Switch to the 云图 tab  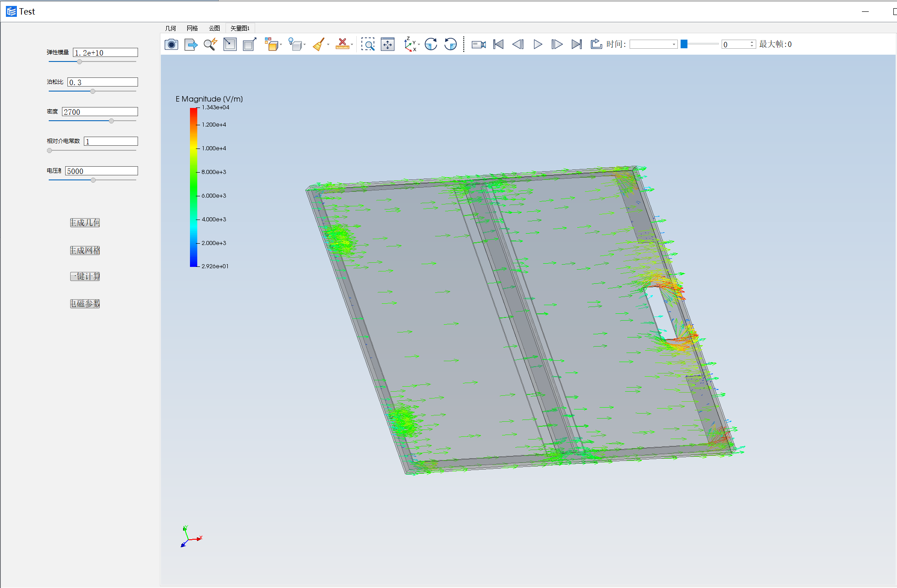[x=214, y=28]
